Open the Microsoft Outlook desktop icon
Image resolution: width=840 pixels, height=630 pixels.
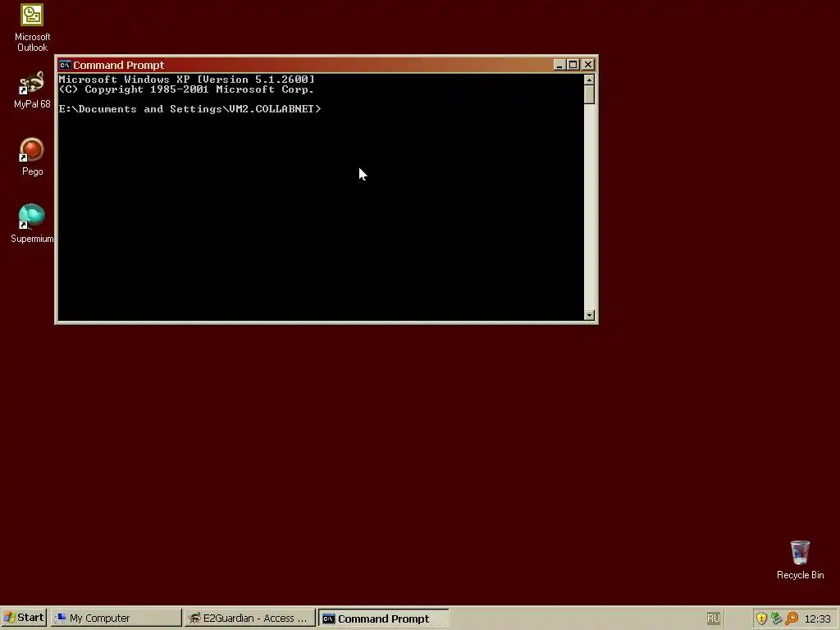[x=32, y=28]
